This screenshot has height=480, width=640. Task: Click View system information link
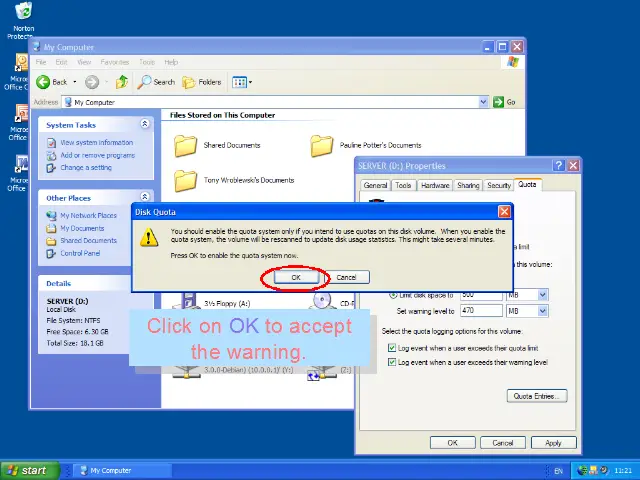(x=97, y=142)
